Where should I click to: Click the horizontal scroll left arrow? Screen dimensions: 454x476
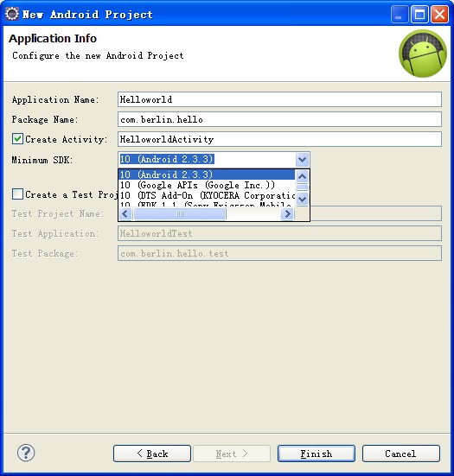click(125, 214)
